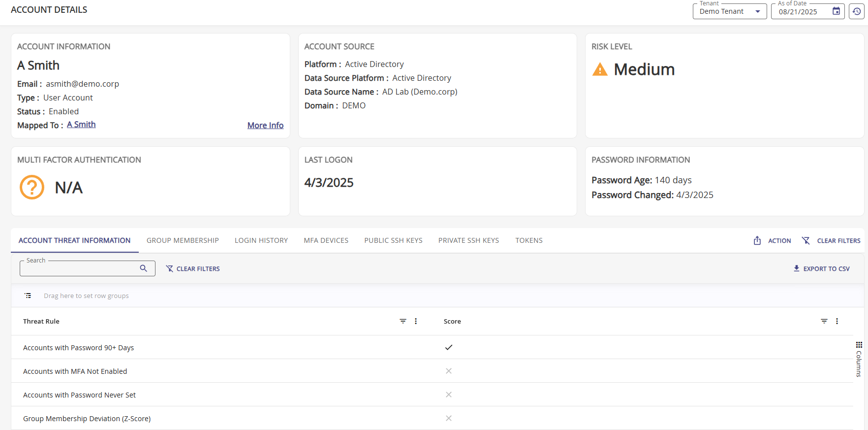Expand the Tenant dropdown
The image size is (868, 430).
pyautogui.click(x=757, y=11)
